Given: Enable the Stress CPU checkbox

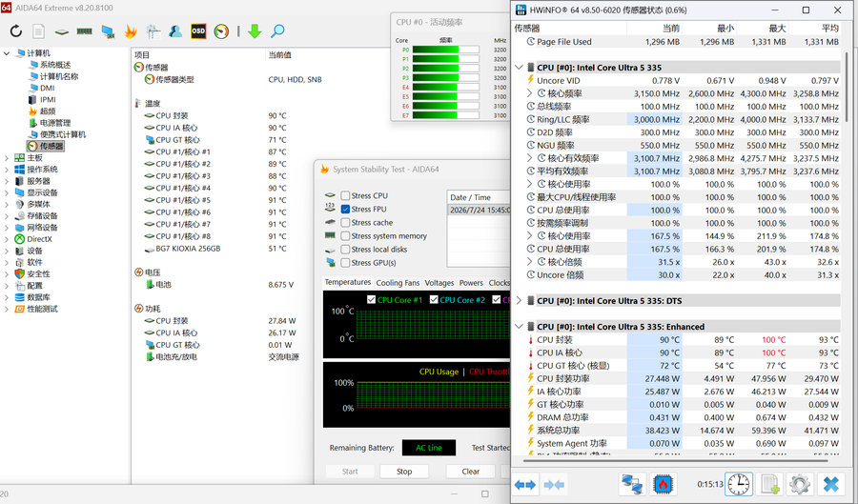Looking at the screenshot, I should click(x=345, y=195).
